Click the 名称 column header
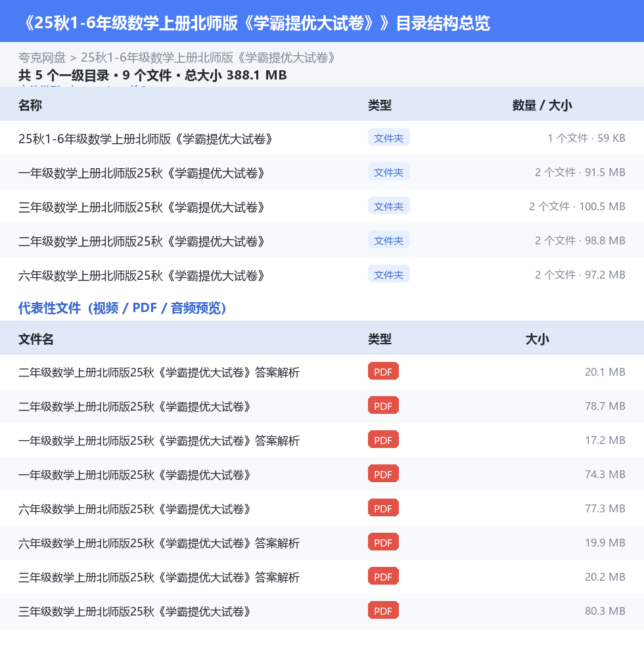 click(x=30, y=105)
